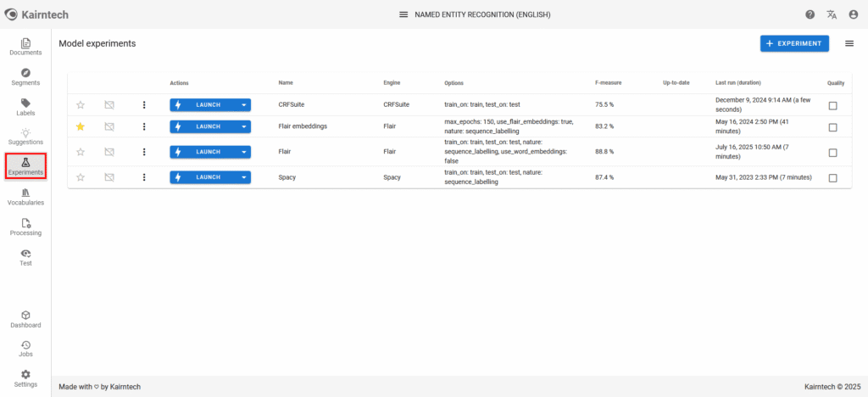The image size is (868, 397).
Task: Open the user account icon
Action: pyautogui.click(x=853, y=14)
